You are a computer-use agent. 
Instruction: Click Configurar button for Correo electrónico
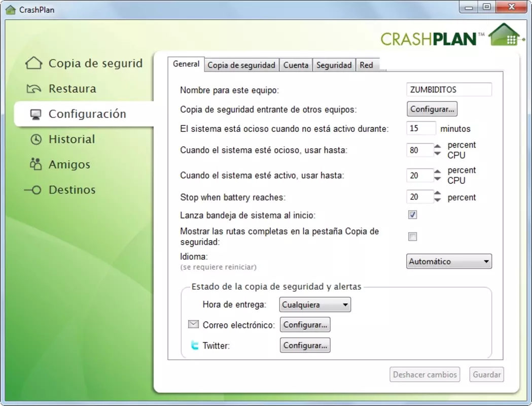(x=305, y=324)
